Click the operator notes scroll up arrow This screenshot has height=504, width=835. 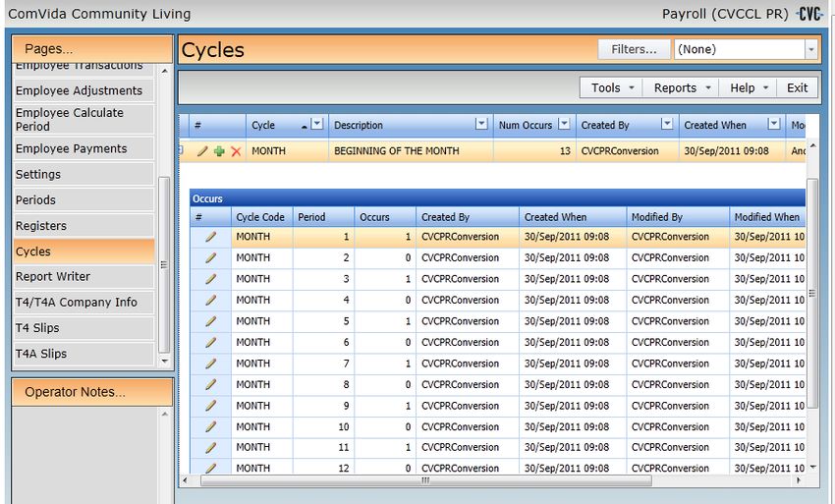[165, 414]
